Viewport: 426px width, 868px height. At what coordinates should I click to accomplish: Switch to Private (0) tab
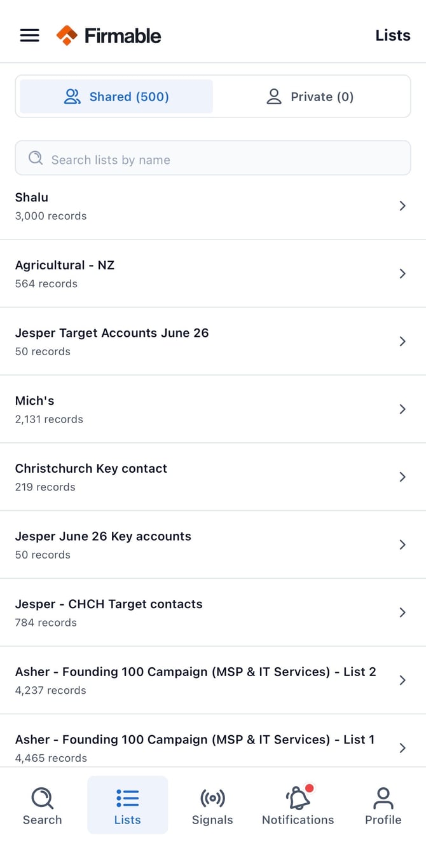click(x=310, y=97)
